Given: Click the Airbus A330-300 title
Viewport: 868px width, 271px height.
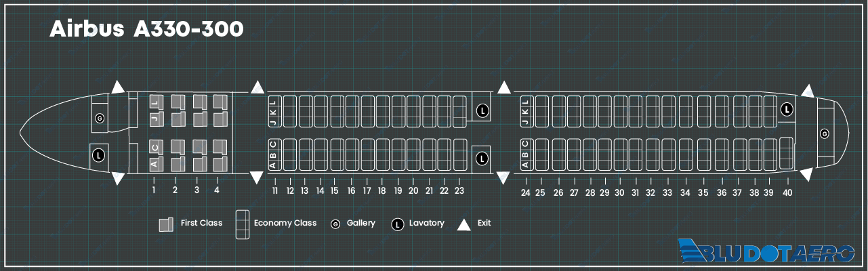Looking at the screenshot, I should [x=146, y=29].
